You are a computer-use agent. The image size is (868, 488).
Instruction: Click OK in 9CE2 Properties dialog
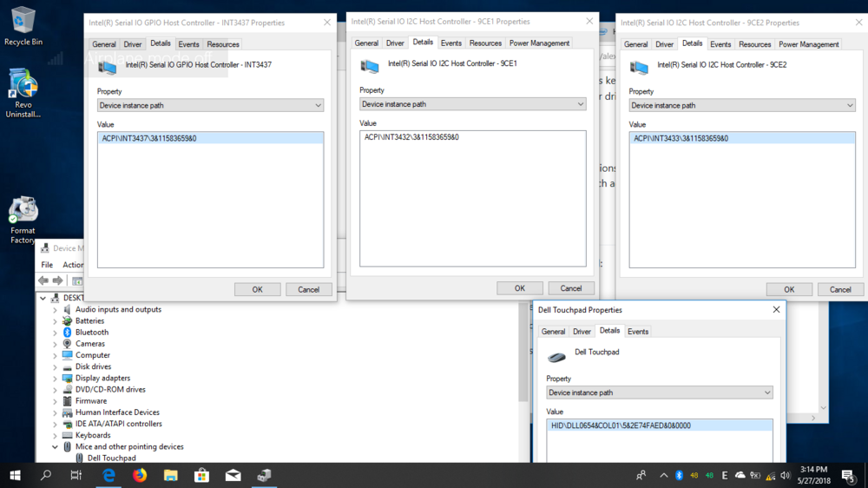789,289
